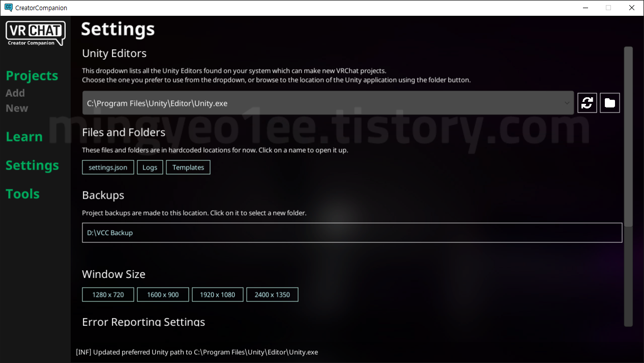Minimize the CreatorCompanion window
Image resolution: width=644 pixels, height=363 pixels.
tap(584, 8)
